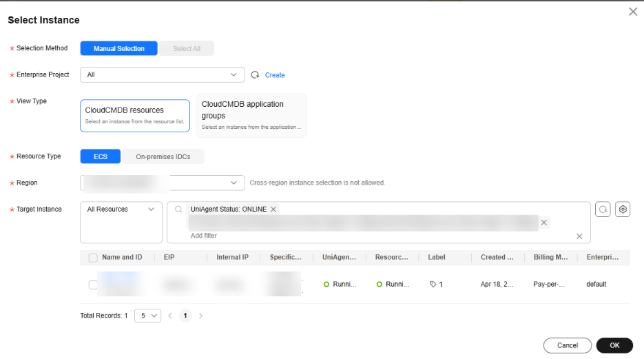Image resolution: width=644 pixels, height=359 pixels.
Task: Clear all filters in the search box
Action: (579, 236)
